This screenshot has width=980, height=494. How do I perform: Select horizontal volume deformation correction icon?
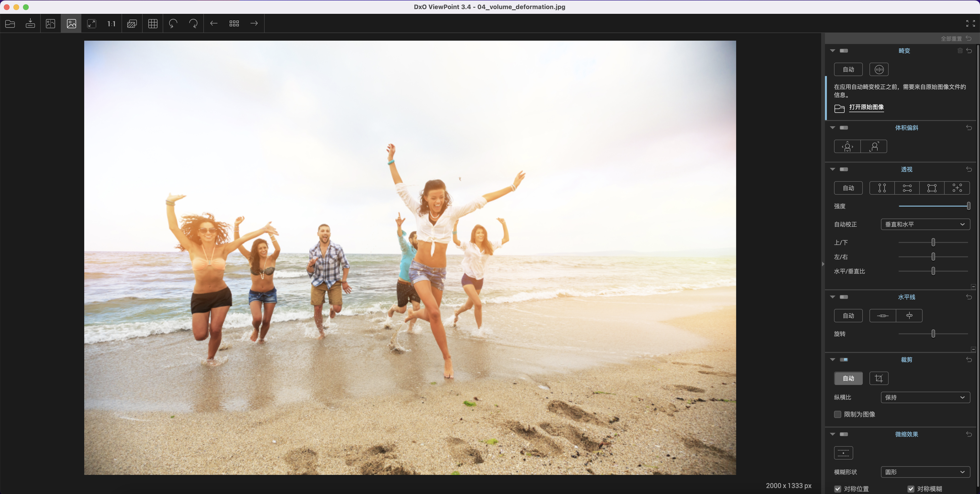(x=847, y=146)
